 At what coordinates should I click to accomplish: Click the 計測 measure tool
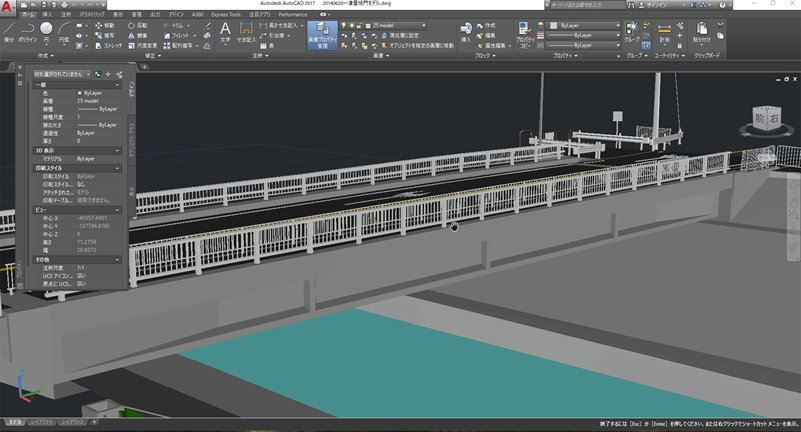pyautogui.click(x=664, y=32)
